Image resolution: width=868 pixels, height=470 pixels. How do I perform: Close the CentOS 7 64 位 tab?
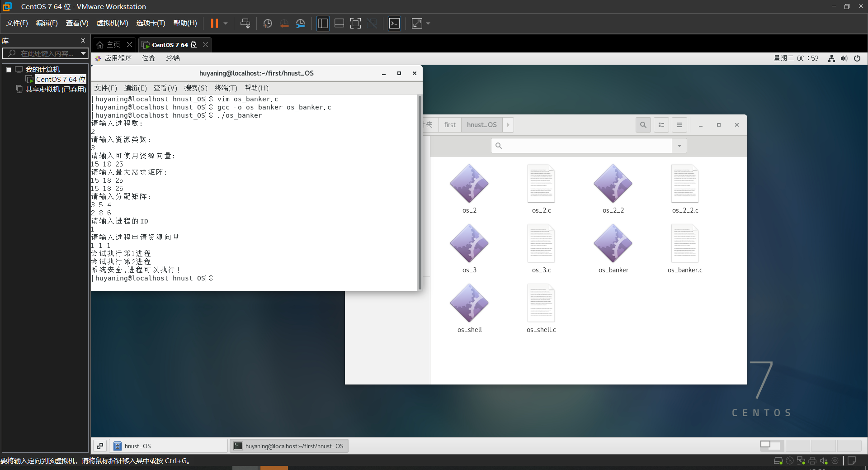[x=205, y=44]
